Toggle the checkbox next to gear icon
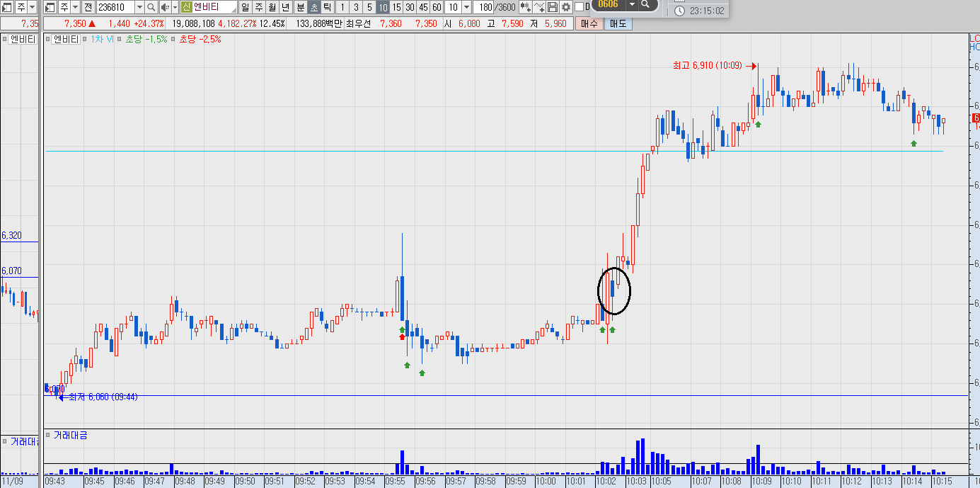Screen dimensions: 980x488 (x=579, y=7)
